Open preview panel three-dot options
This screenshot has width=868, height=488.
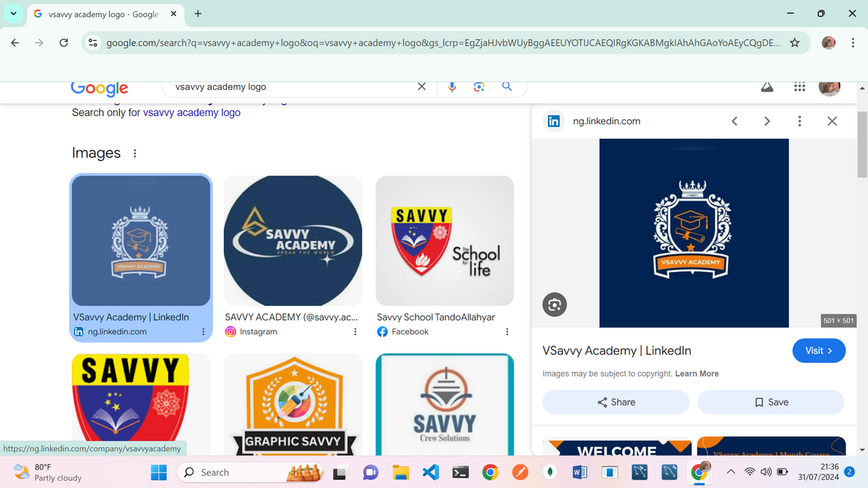click(x=799, y=121)
